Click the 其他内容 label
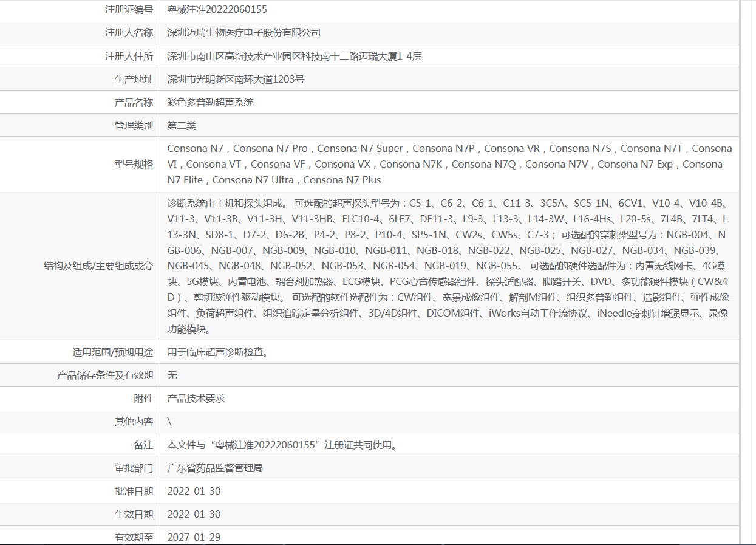Image resolution: width=756 pixels, height=545 pixels. [134, 421]
